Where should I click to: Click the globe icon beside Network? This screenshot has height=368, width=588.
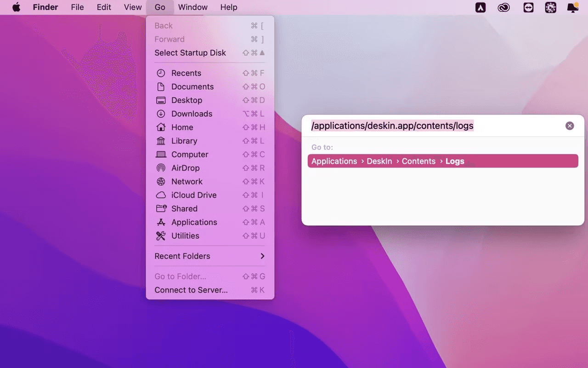(x=161, y=181)
